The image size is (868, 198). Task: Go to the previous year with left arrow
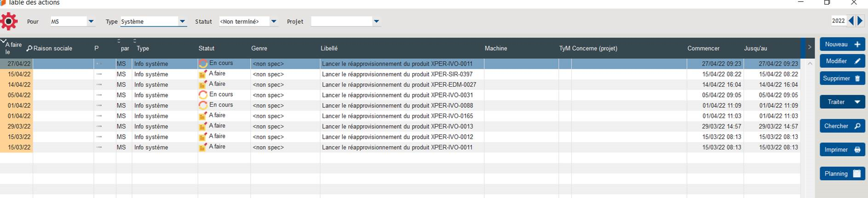pos(851,21)
